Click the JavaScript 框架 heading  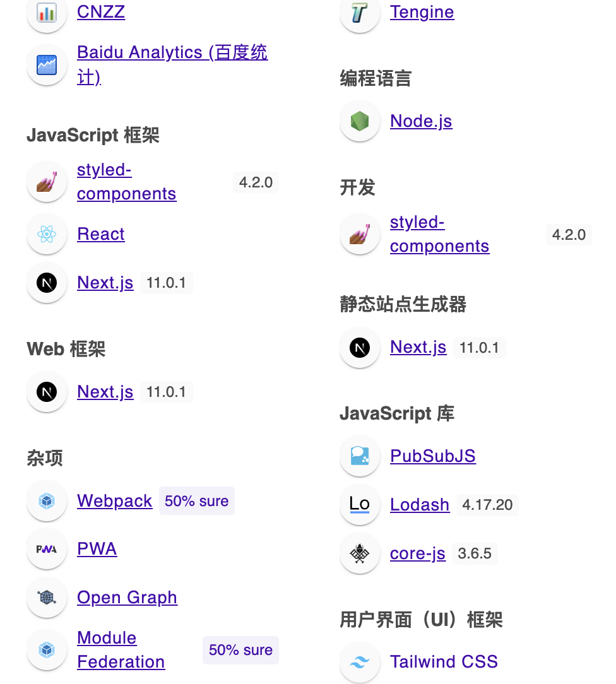pyautogui.click(x=93, y=135)
